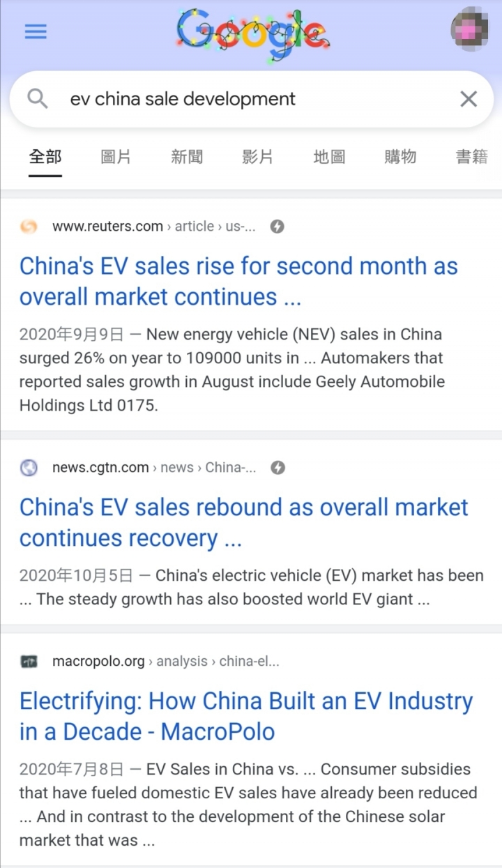Tap the AMP lightning icon beside reuters.com
This screenshot has width=502, height=868.
coord(277,227)
